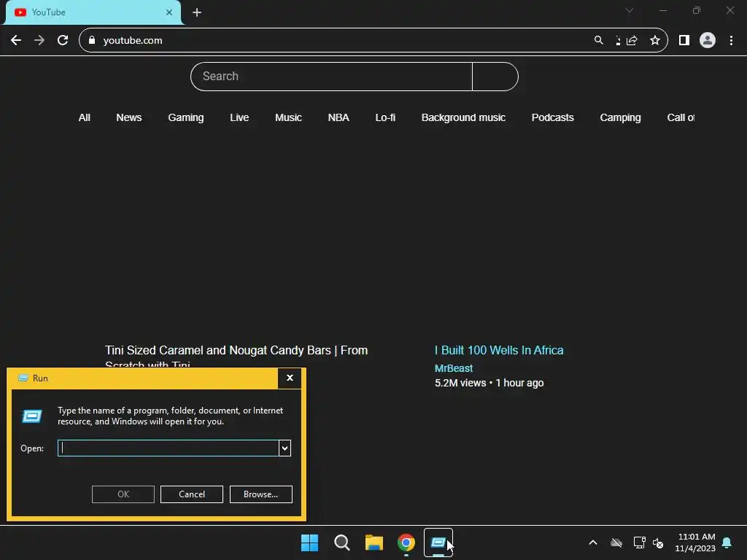Click the YouTube search submit button
Image resolution: width=747 pixels, height=560 pixels.
tap(495, 76)
